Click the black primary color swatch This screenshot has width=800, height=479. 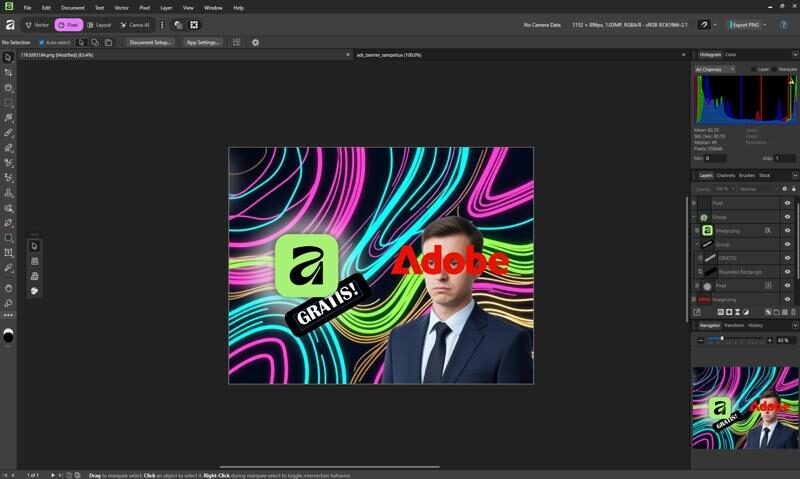click(8, 337)
